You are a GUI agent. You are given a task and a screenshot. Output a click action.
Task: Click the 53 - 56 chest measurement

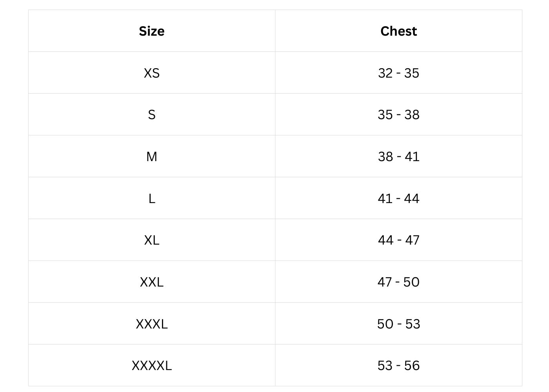click(x=398, y=365)
